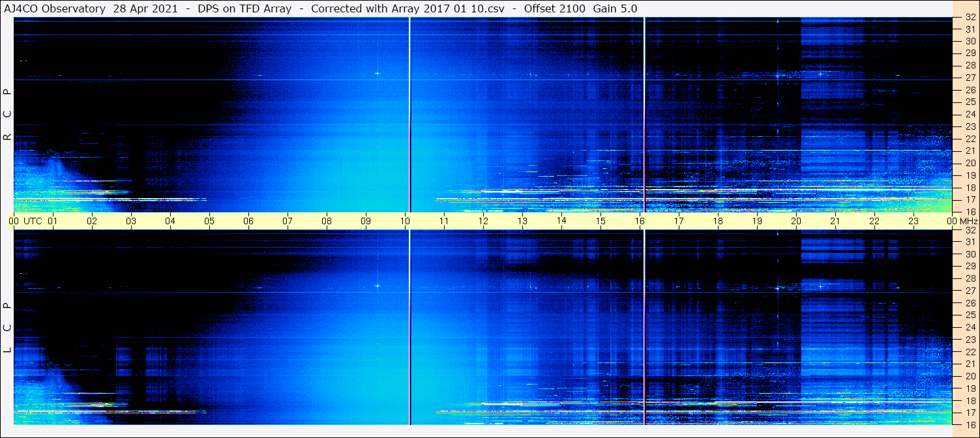Click the 16 MHz label of LCP panel
This screenshot has height=438, width=980.
(970, 424)
